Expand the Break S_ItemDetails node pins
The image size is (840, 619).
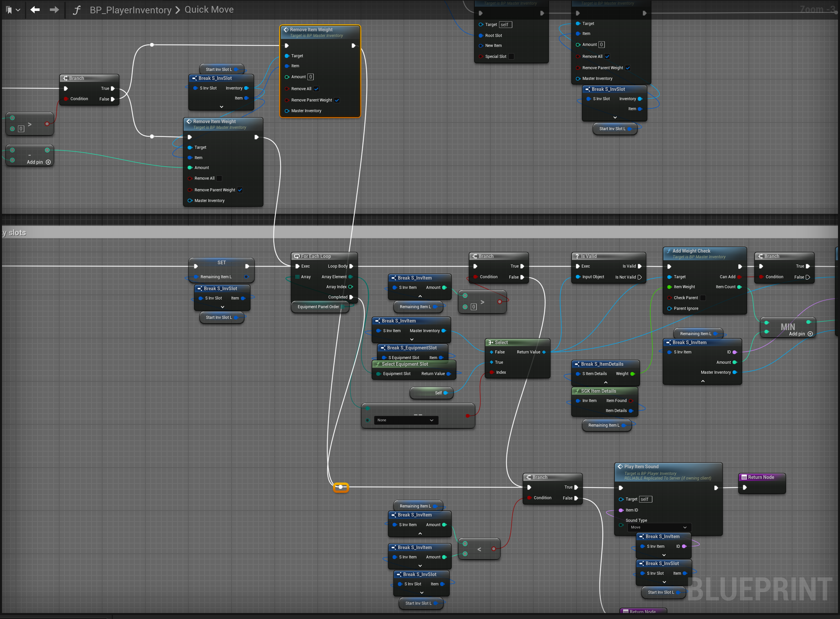point(605,382)
